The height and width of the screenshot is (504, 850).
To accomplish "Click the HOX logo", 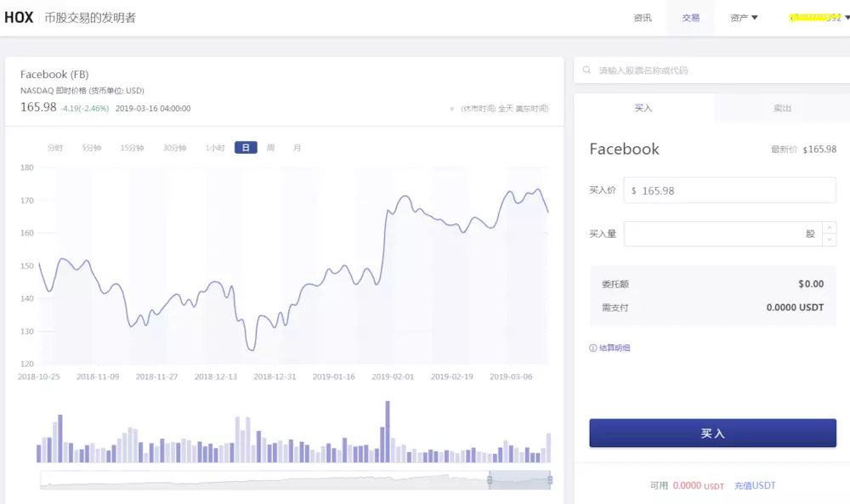I will pos(19,17).
